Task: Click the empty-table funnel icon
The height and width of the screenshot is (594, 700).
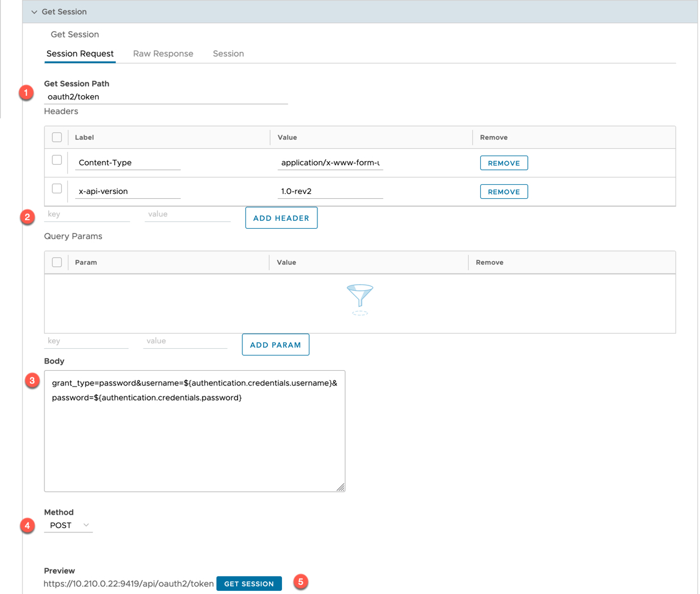Action: 360,299
